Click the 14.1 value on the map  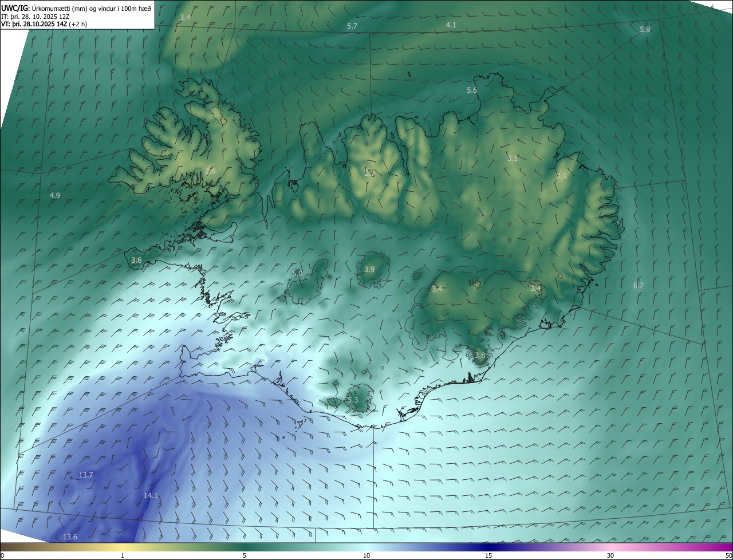(x=151, y=496)
